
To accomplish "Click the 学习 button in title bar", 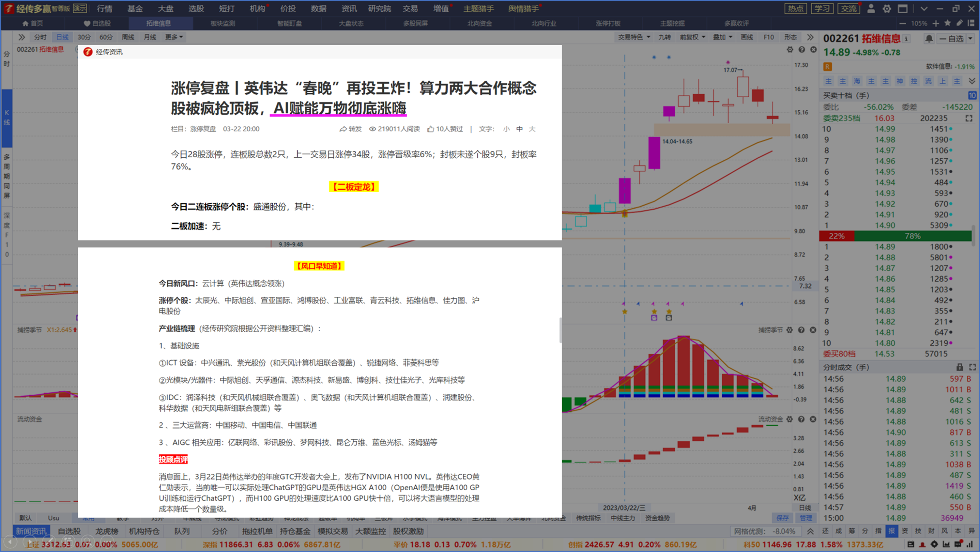I will pyautogui.click(x=822, y=8).
